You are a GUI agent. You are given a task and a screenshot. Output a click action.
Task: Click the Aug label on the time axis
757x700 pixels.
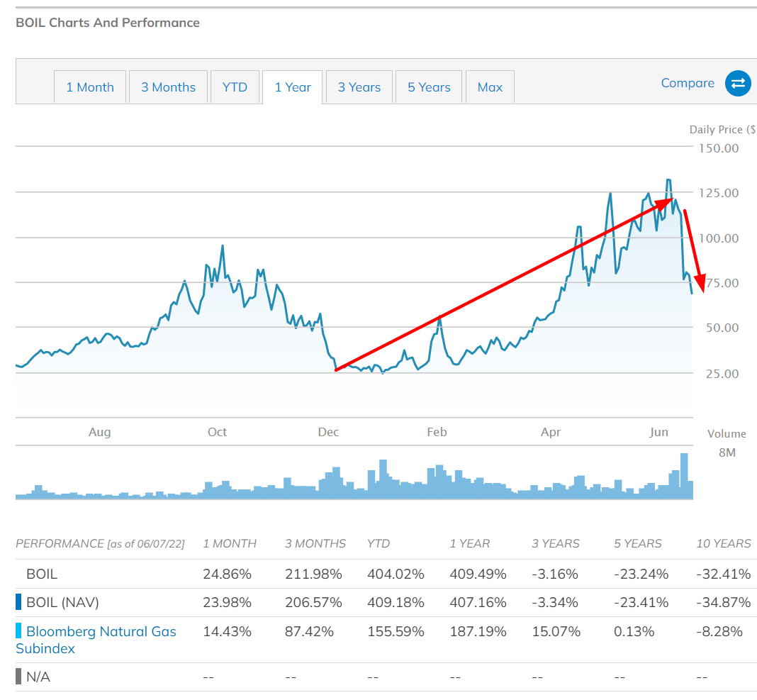(99, 432)
